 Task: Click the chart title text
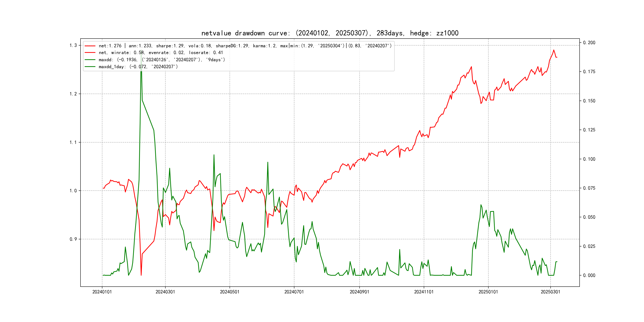(330, 33)
